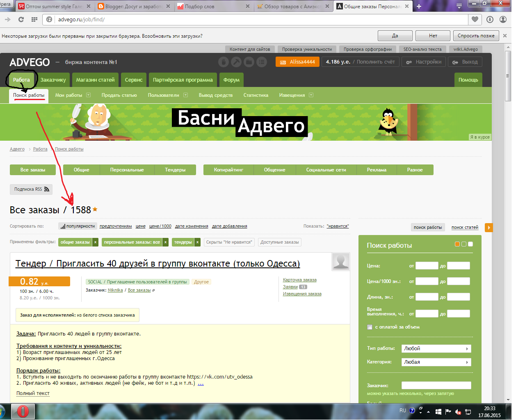Select the middle view toggle in Поиск работы

point(464,244)
